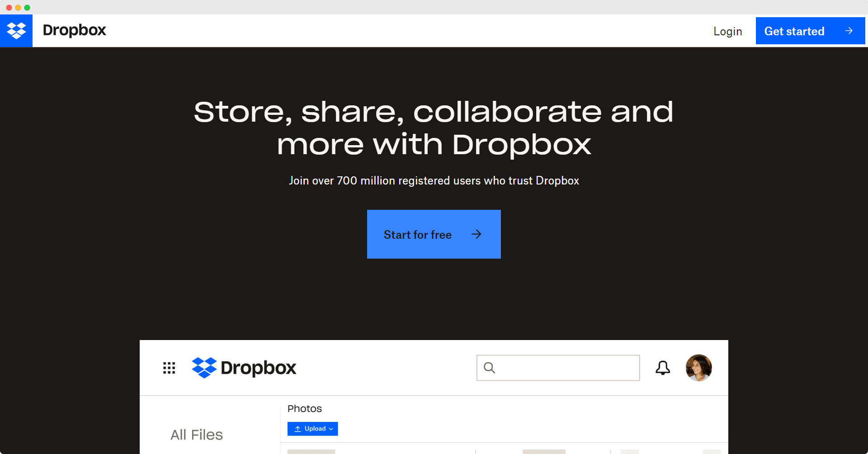Click the user profile avatar
This screenshot has width=868, height=454.
pyautogui.click(x=698, y=368)
